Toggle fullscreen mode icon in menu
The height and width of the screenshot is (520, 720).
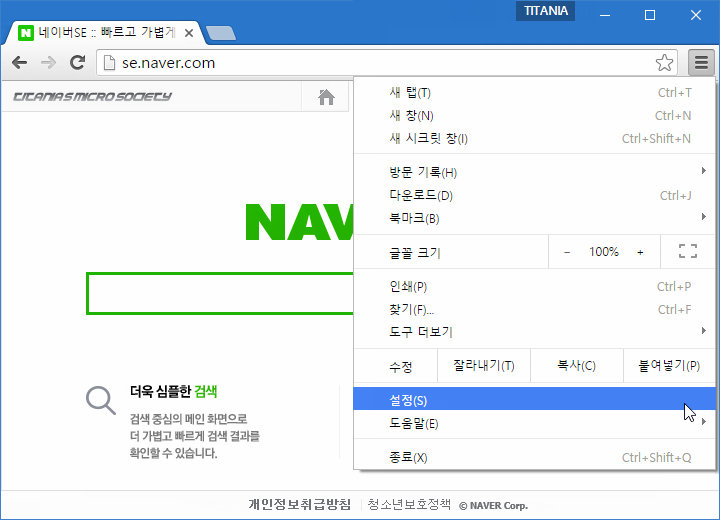pyautogui.click(x=687, y=251)
